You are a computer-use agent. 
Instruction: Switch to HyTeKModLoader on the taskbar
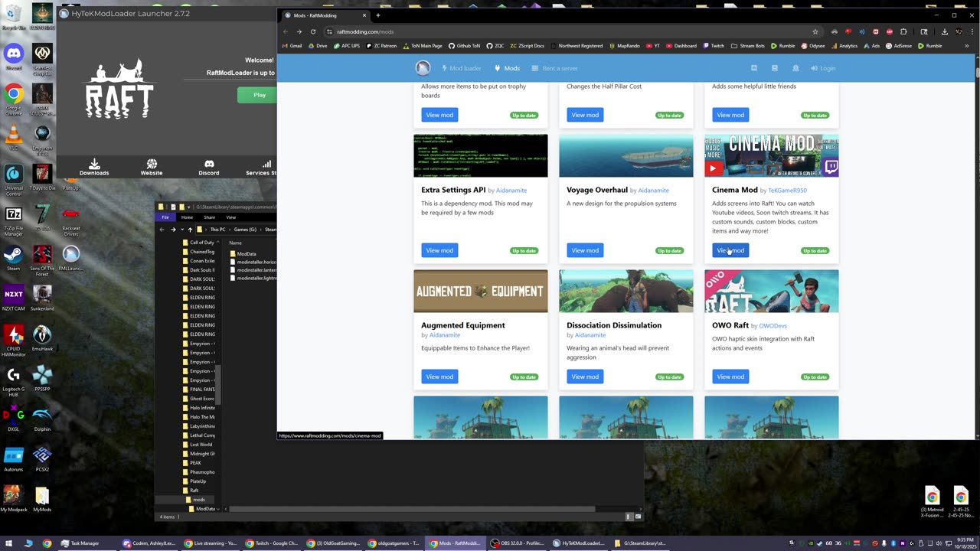(x=580, y=543)
